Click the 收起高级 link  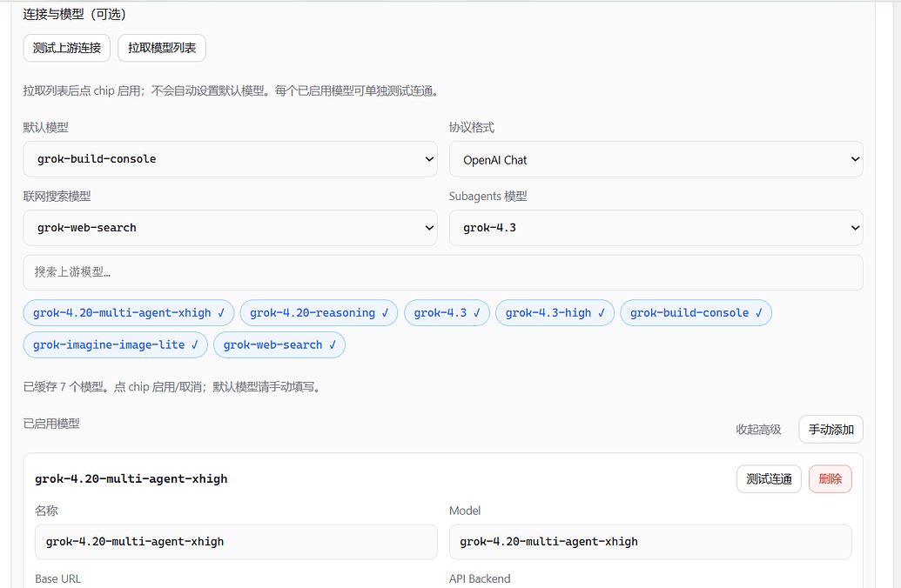click(758, 430)
